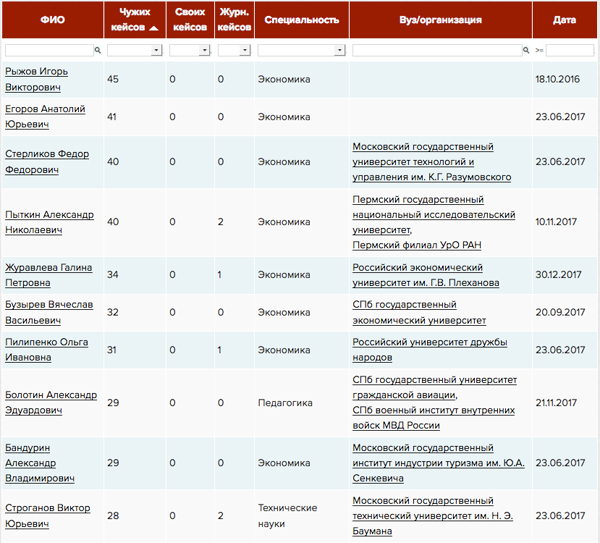Click into the Дата filter input field

(570, 49)
